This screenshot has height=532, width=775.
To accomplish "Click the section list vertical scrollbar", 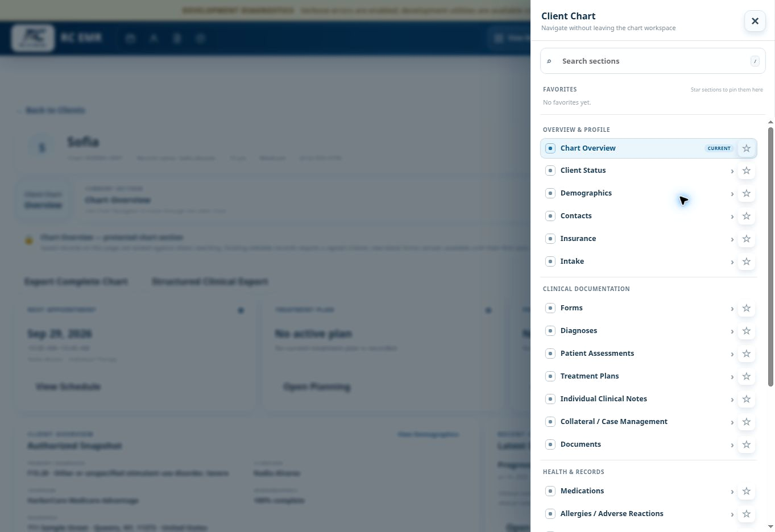I will (x=770, y=257).
